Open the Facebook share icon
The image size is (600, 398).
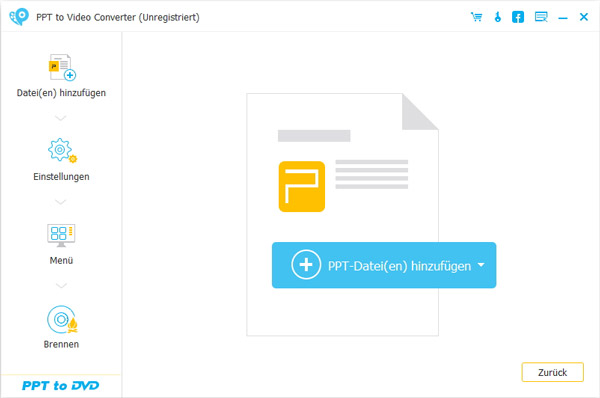(518, 17)
